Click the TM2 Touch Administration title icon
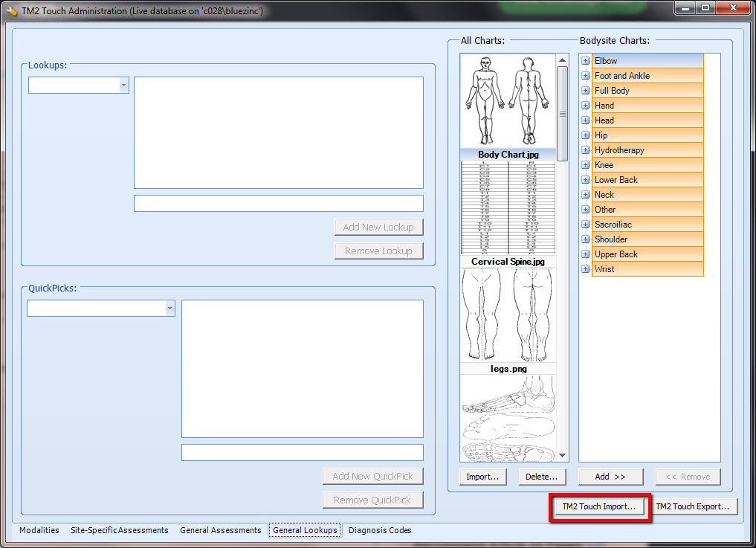The height and width of the screenshot is (548, 756). (12, 10)
